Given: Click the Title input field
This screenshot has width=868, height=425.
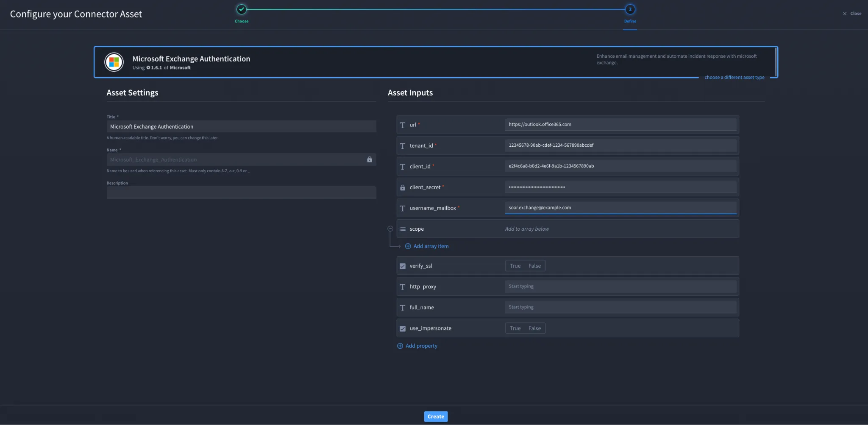Looking at the screenshot, I should coord(241,126).
